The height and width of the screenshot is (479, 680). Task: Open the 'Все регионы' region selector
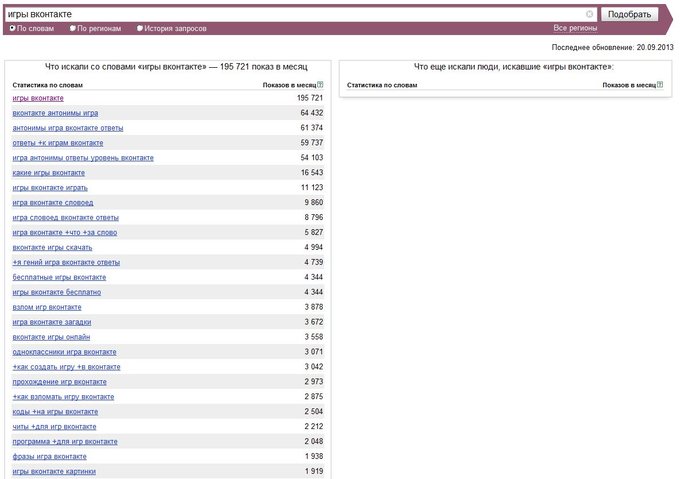pyautogui.click(x=575, y=28)
